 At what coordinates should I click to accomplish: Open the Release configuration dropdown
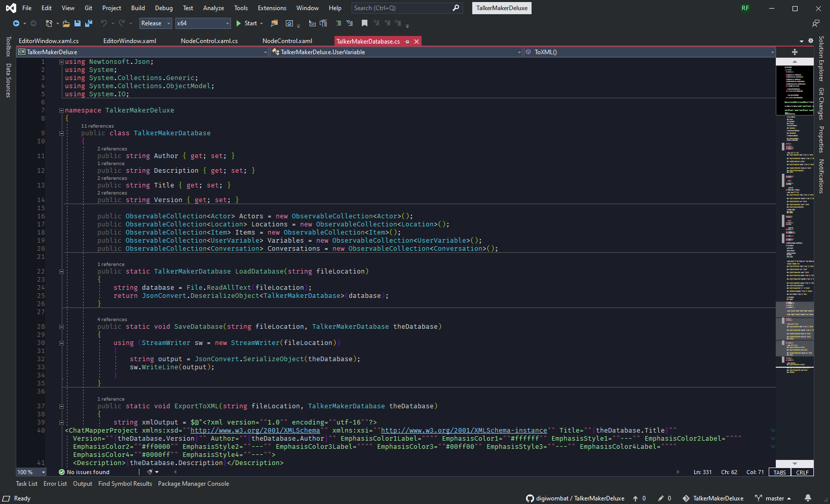tap(156, 23)
